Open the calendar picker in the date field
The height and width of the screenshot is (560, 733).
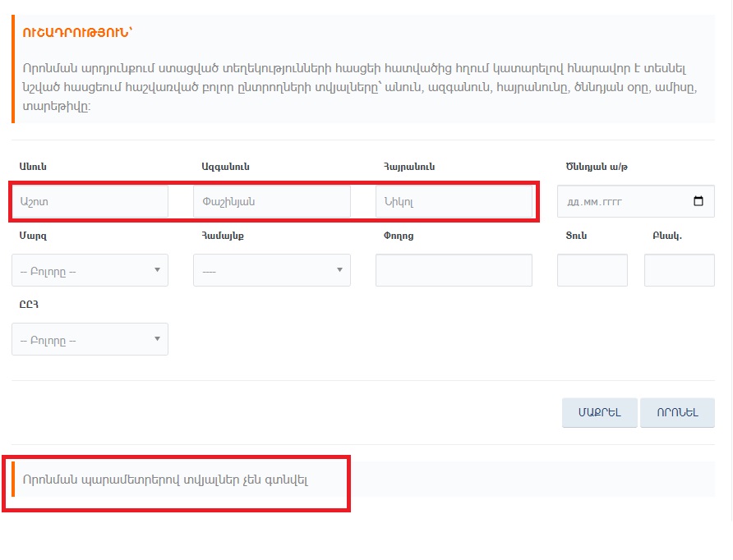(x=698, y=201)
